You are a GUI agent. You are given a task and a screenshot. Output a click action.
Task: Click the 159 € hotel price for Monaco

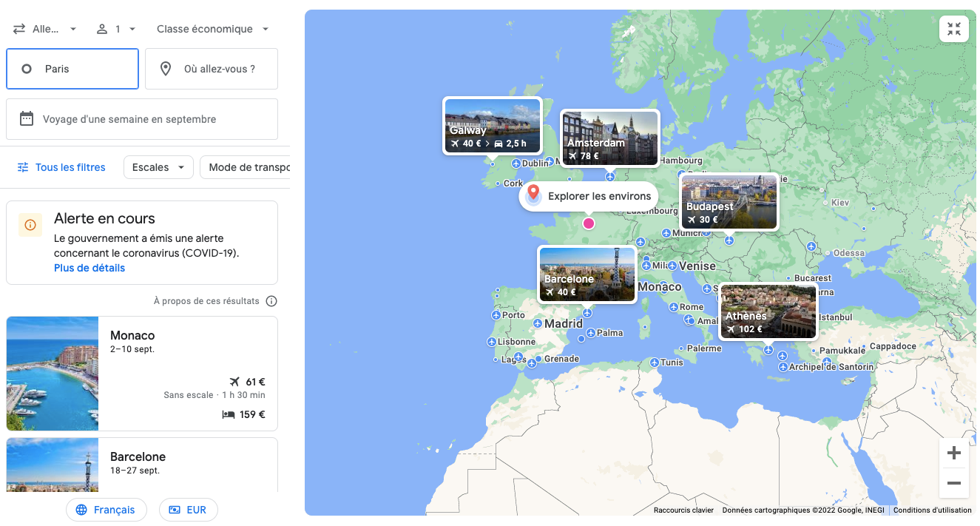[252, 414]
